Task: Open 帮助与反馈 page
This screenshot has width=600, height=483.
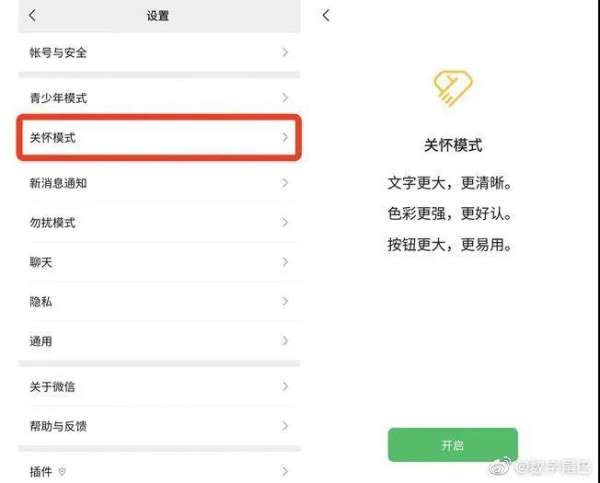Action: pos(159,426)
